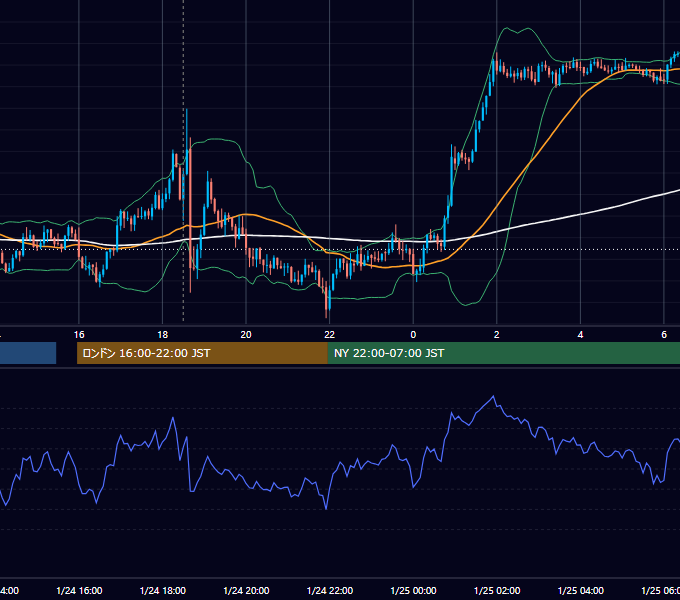Click the 1/25 00:00 date label

pos(413,591)
